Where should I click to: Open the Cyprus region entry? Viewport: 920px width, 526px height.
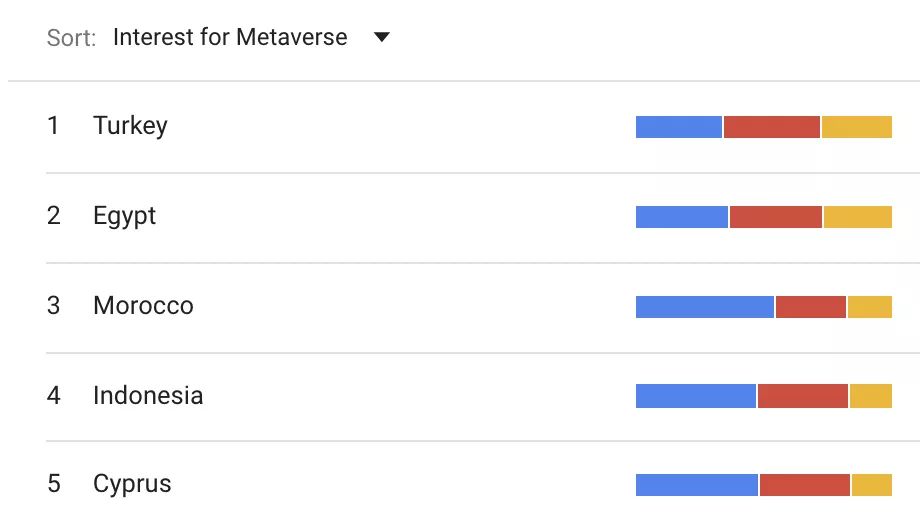pyautogui.click(x=132, y=484)
